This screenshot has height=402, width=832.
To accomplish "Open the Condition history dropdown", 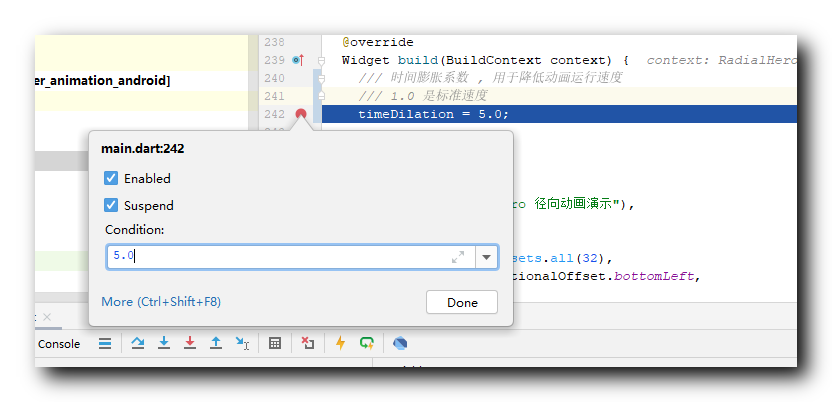I will point(487,257).
